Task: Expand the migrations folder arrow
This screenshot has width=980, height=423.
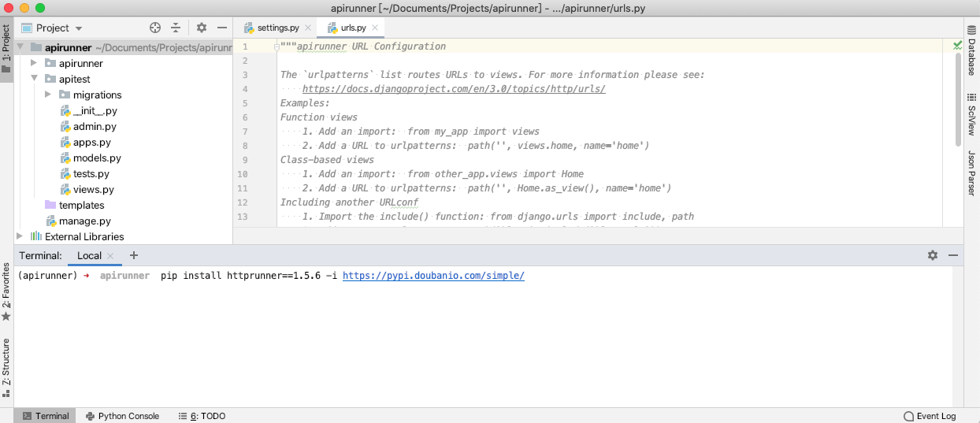Action: point(48,95)
